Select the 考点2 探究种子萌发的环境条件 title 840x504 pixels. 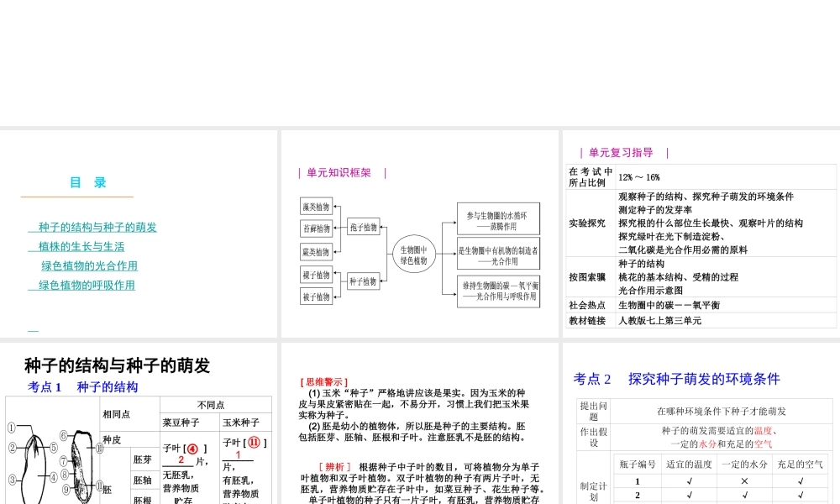coord(676,379)
